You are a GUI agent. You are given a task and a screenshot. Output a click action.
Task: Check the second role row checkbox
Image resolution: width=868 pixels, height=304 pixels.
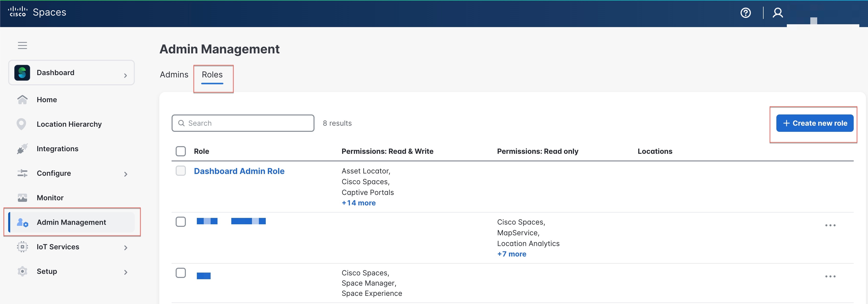(180, 222)
